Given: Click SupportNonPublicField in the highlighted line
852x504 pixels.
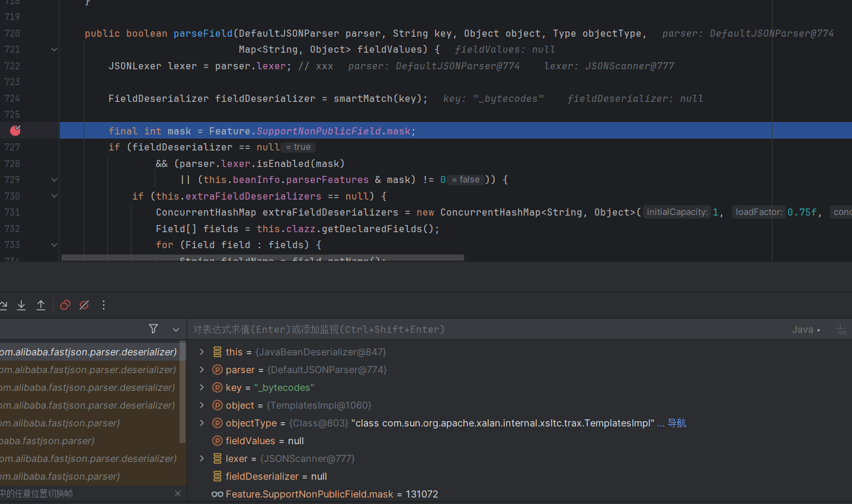Looking at the screenshot, I should (319, 131).
